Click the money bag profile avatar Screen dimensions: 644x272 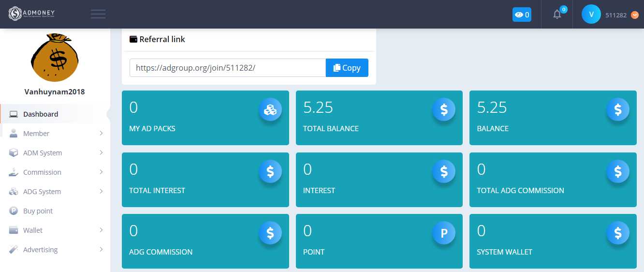tap(55, 58)
